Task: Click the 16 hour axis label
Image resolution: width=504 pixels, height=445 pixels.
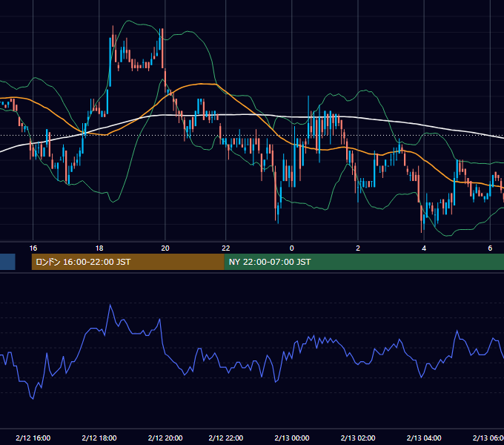Action: (33, 248)
